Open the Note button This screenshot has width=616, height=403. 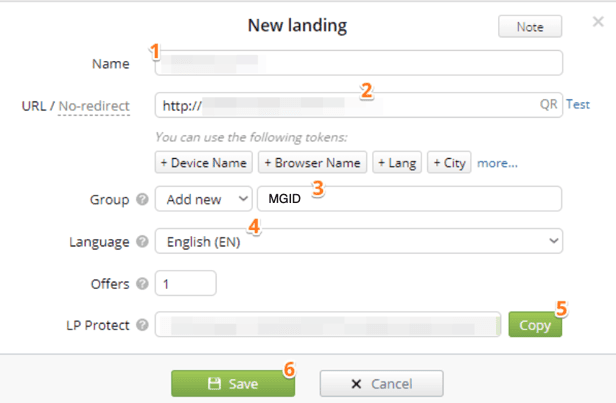(529, 26)
